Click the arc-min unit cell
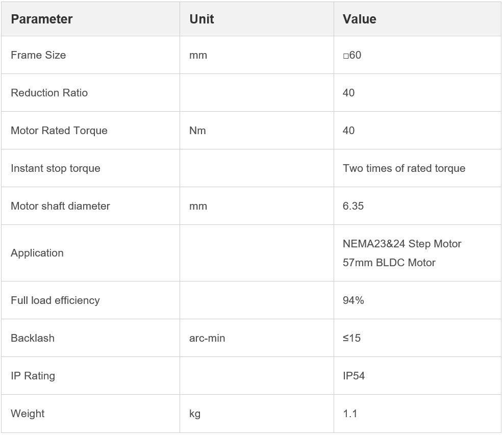The image size is (504, 435). point(207,338)
